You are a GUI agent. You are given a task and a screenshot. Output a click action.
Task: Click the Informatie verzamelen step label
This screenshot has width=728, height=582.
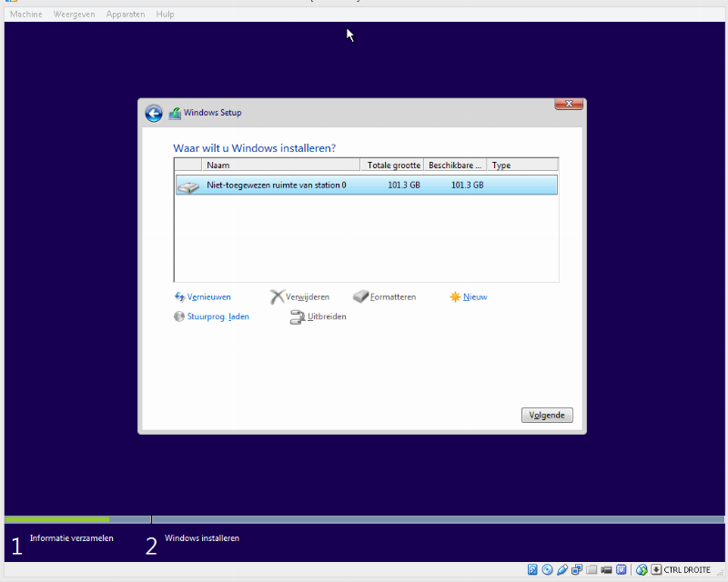(x=72, y=538)
